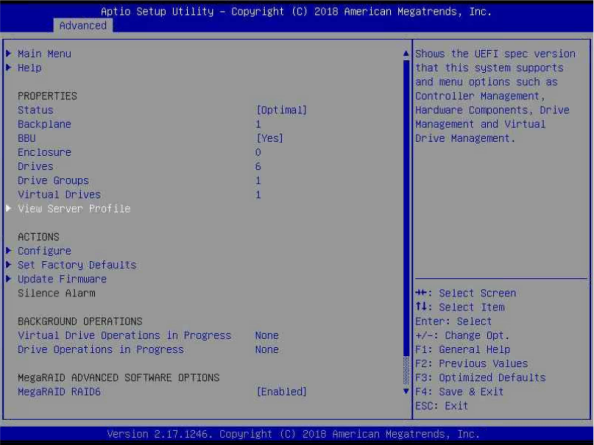Open the Main Menu entry
This screenshot has height=445, width=594.
click(x=44, y=53)
